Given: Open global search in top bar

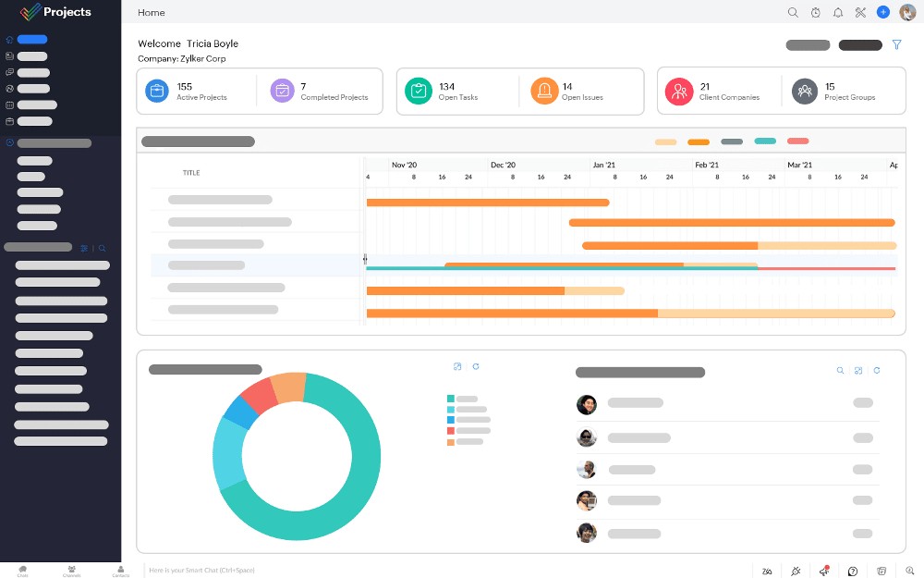Looking at the screenshot, I should 793,12.
